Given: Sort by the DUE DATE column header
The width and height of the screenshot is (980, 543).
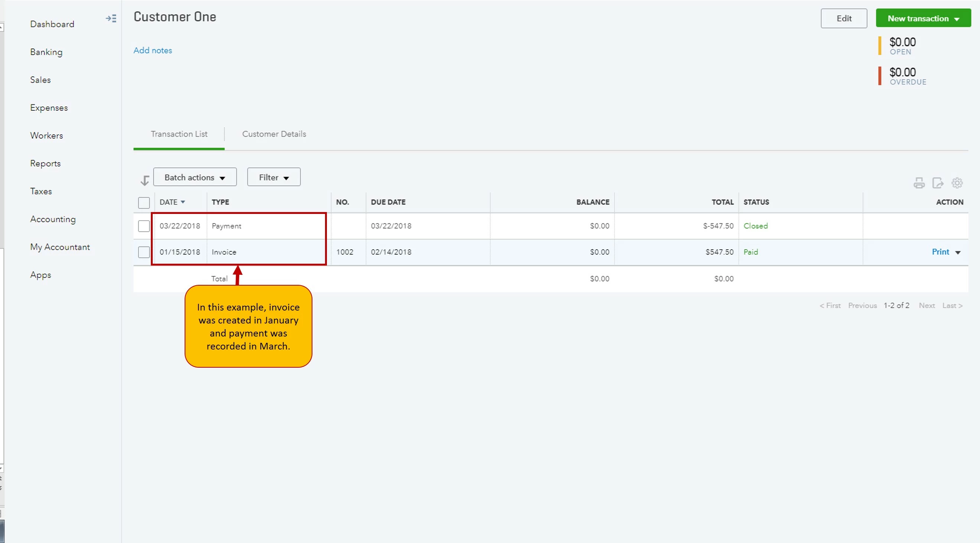Looking at the screenshot, I should (x=388, y=202).
